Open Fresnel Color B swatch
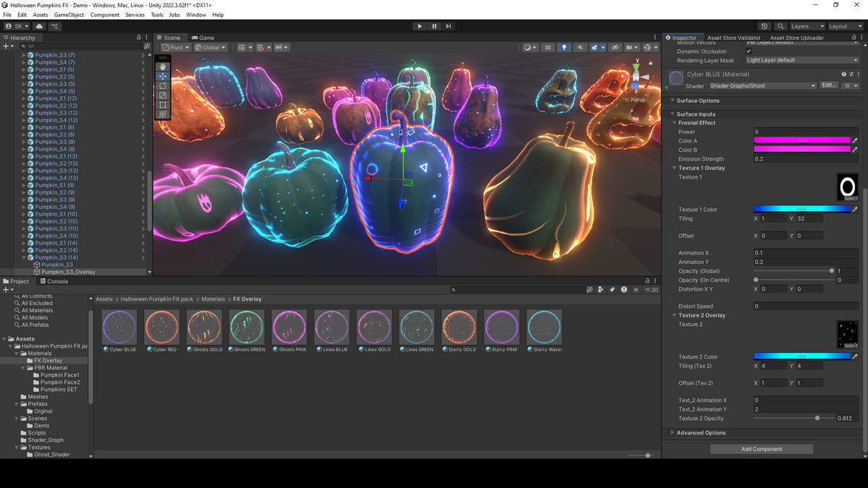Screen dimensions: 868x488 tap(802, 150)
